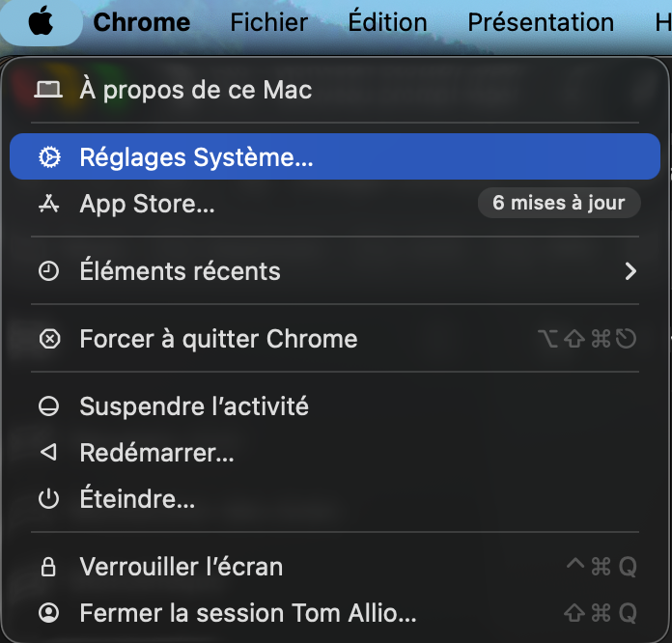672x643 pixels.
Task: Choose Forcer à quitter Chrome
Action: [218, 339]
